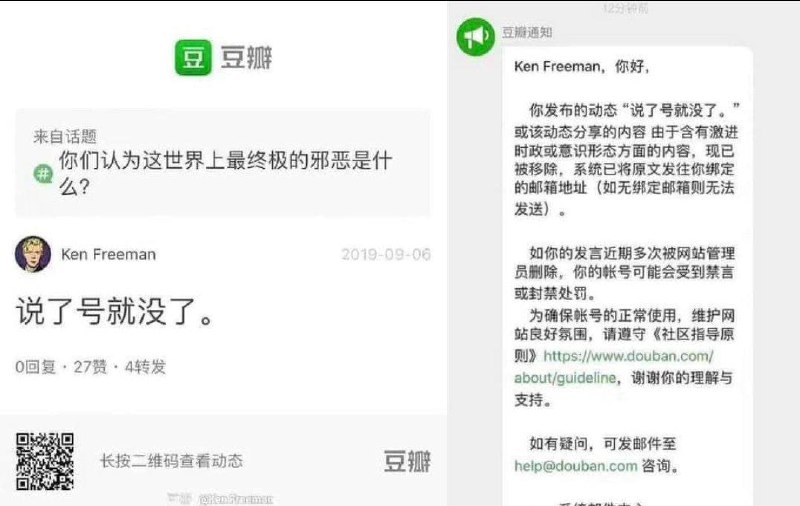Click the help@douban.com email link

click(x=576, y=466)
